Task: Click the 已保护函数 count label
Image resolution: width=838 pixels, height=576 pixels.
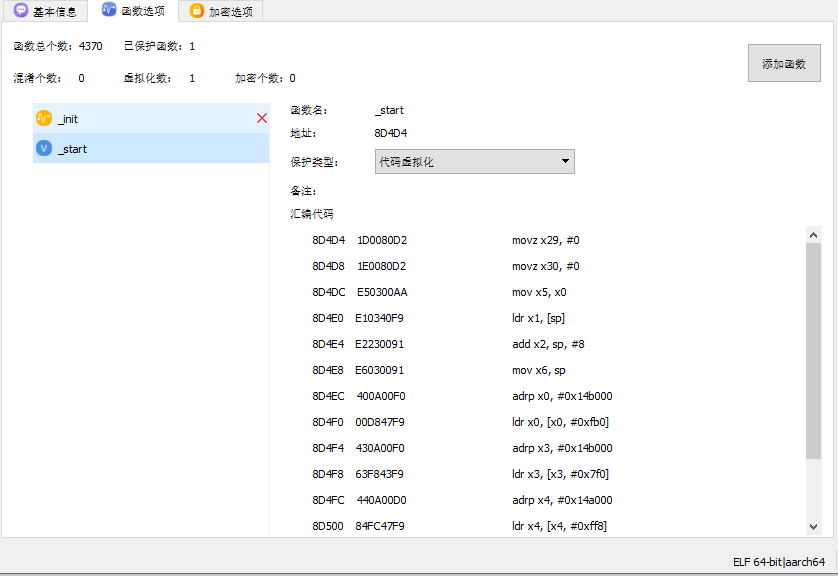Action: [159, 46]
